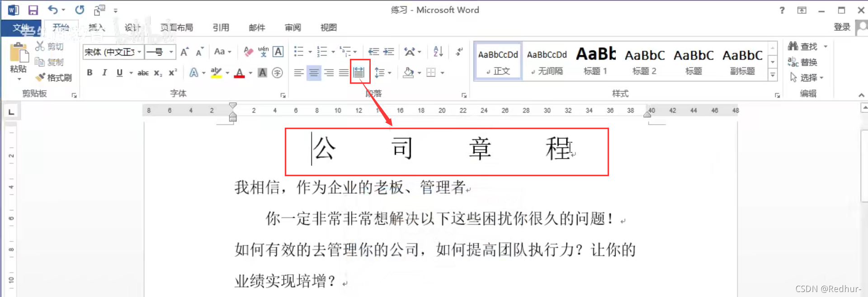The height and width of the screenshot is (297, 868).
Task: Select the Format Painter (格式刷)
Action: click(53, 77)
